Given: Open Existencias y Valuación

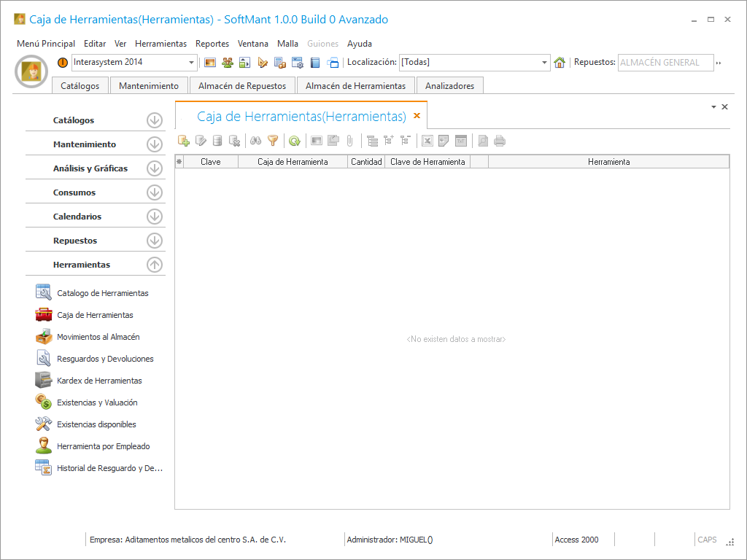Looking at the screenshot, I should (x=97, y=402).
